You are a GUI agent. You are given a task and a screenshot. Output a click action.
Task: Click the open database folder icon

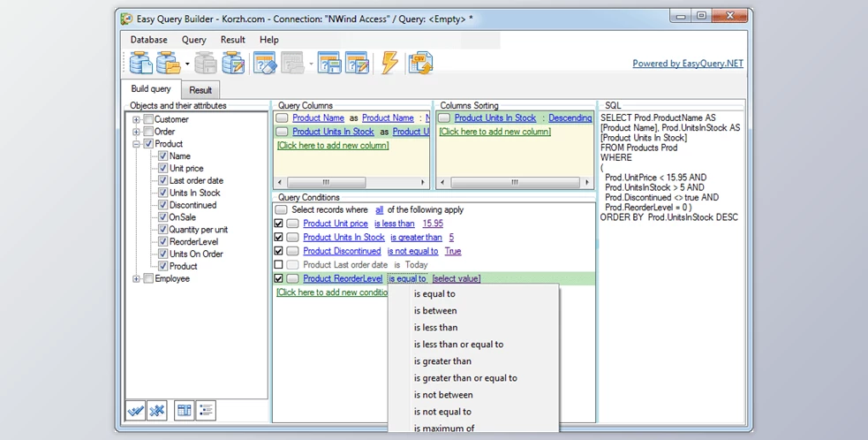point(169,63)
